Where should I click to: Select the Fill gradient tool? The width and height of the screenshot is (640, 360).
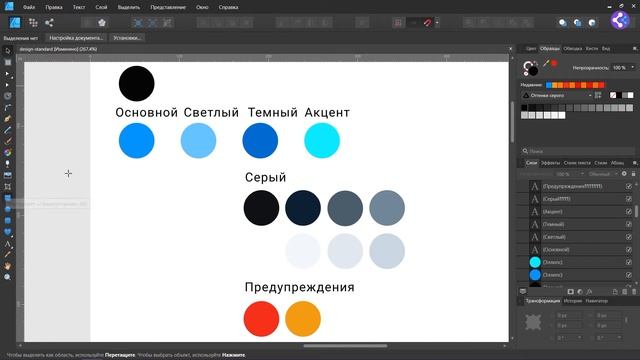click(8, 153)
